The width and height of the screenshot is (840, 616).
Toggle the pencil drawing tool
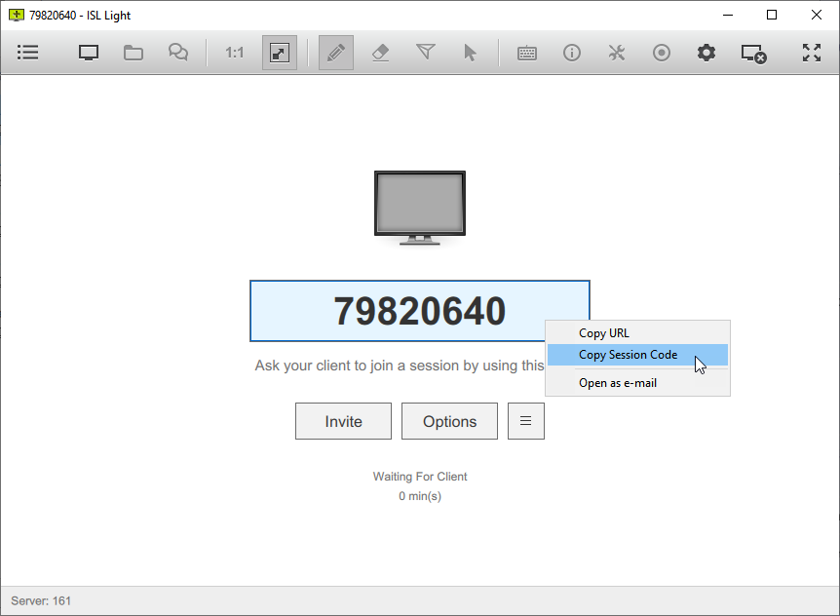tap(336, 53)
